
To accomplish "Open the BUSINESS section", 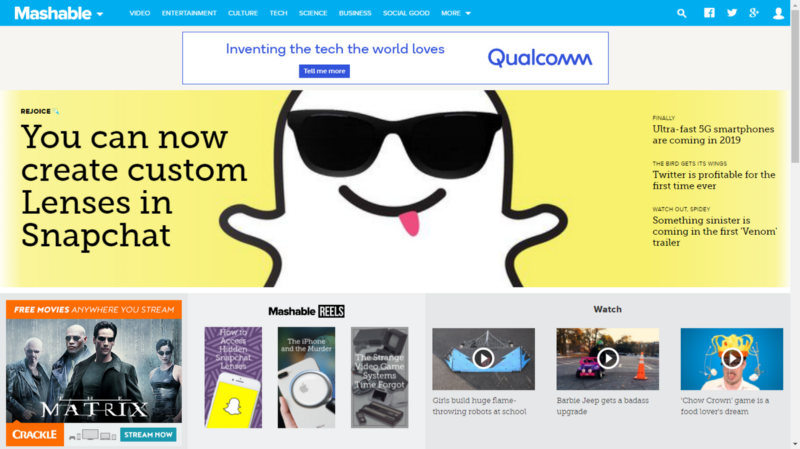I will click(x=355, y=13).
